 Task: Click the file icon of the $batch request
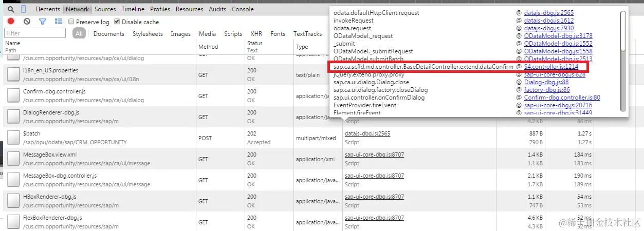tap(12, 138)
